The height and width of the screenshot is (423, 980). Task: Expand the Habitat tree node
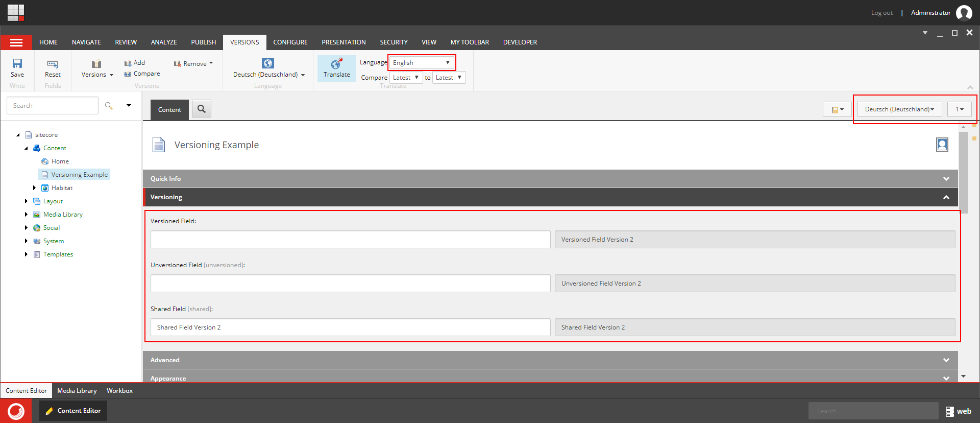coord(35,188)
